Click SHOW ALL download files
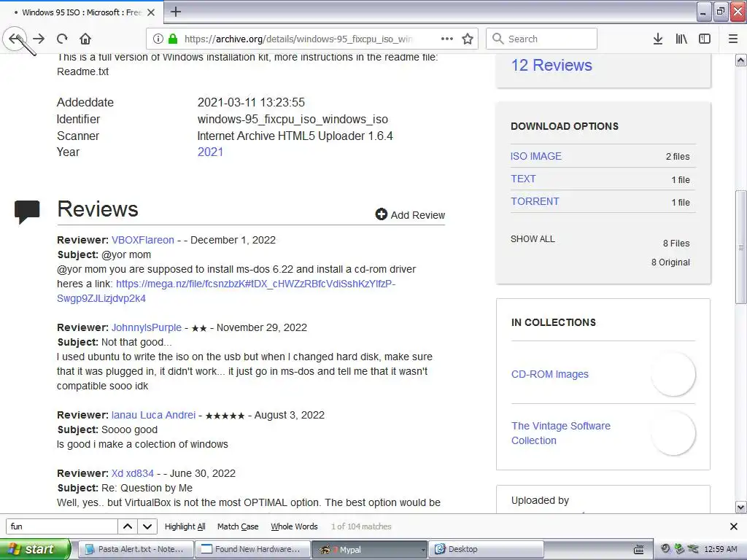Image resolution: width=747 pixels, height=560 pixels. [533, 239]
